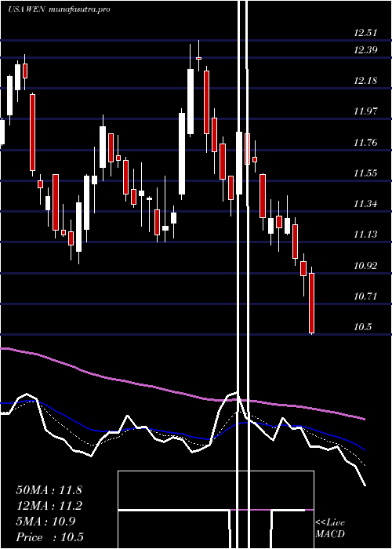The height and width of the screenshot is (549, 392).
Task: Click the pink 50MA line right end
Action: (364, 418)
